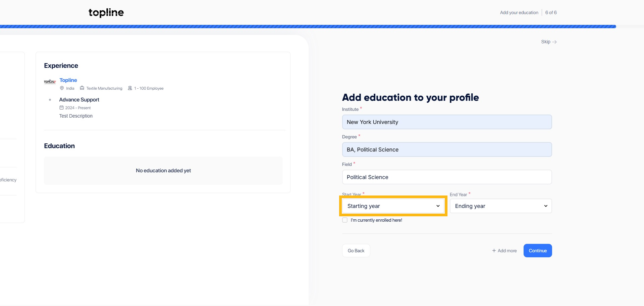Click the striped blue progress bar
The width and height of the screenshot is (644, 306).
pyautogui.click(x=308, y=27)
